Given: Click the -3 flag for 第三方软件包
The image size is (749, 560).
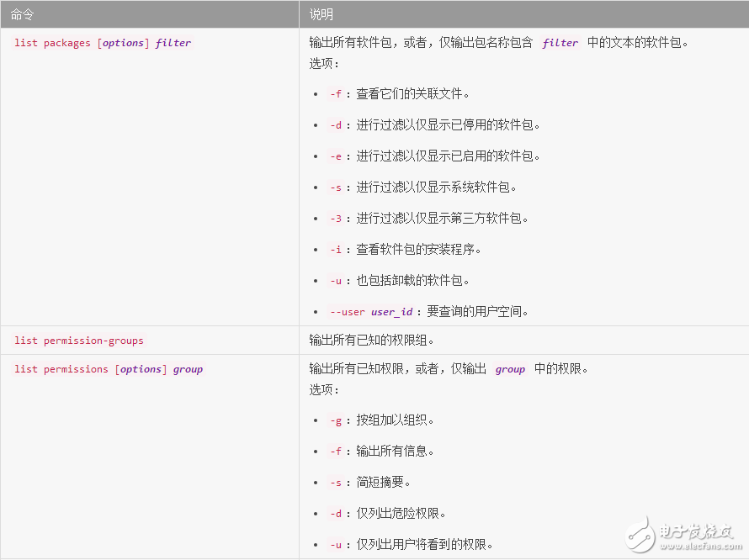Looking at the screenshot, I should point(336,219).
